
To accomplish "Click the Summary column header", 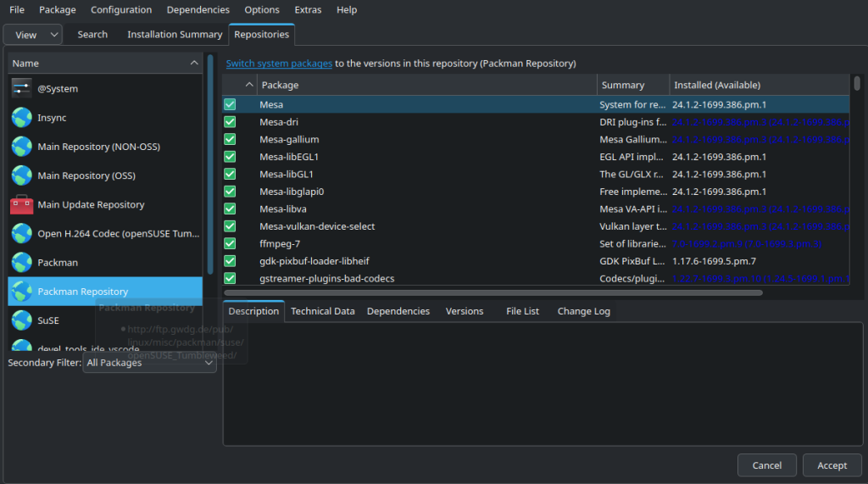I will 633,85.
